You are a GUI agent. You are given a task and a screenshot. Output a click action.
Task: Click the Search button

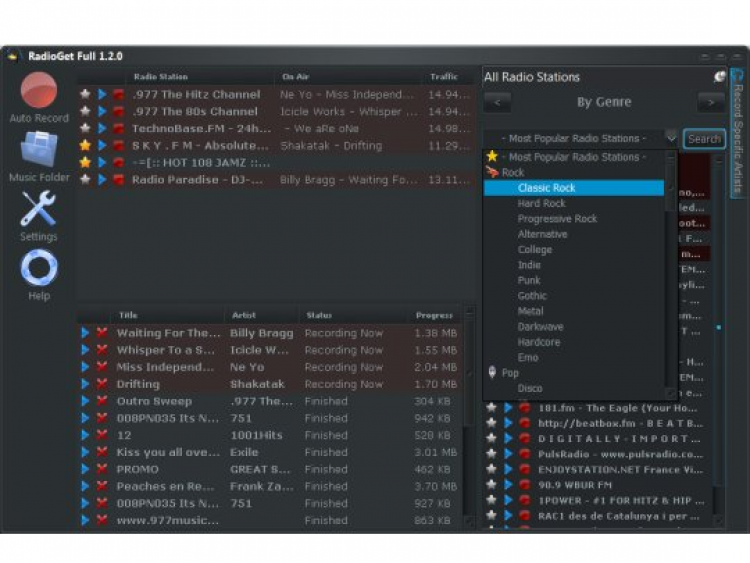click(x=704, y=139)
